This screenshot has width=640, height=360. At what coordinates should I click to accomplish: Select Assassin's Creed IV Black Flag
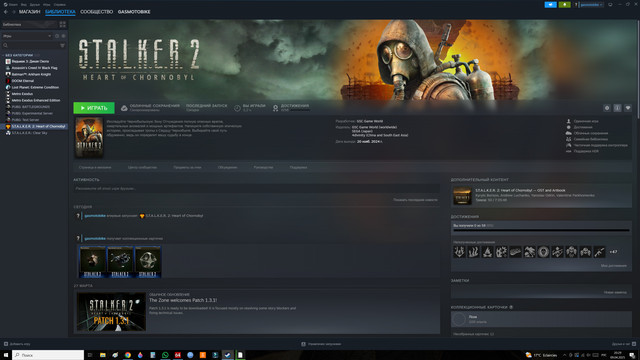34,68
